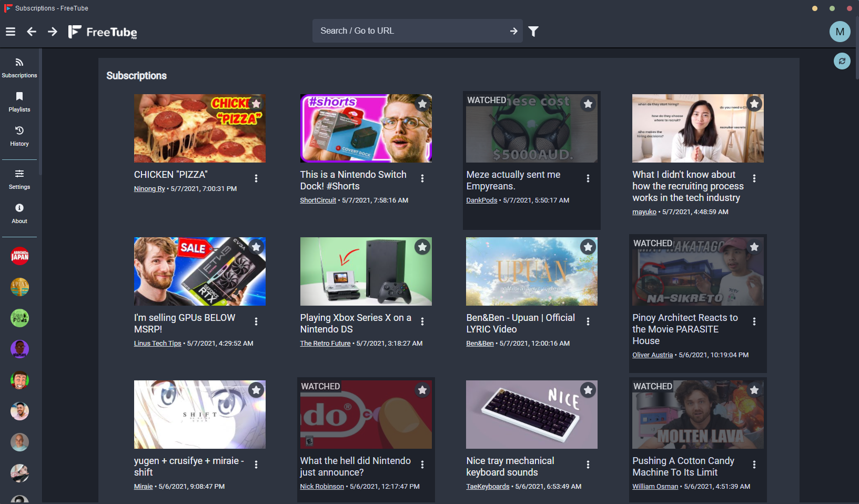Screen dimensions: 859x504
Task: Favorite the yugen crusifye shift video star
Action: tap(256, 390)
